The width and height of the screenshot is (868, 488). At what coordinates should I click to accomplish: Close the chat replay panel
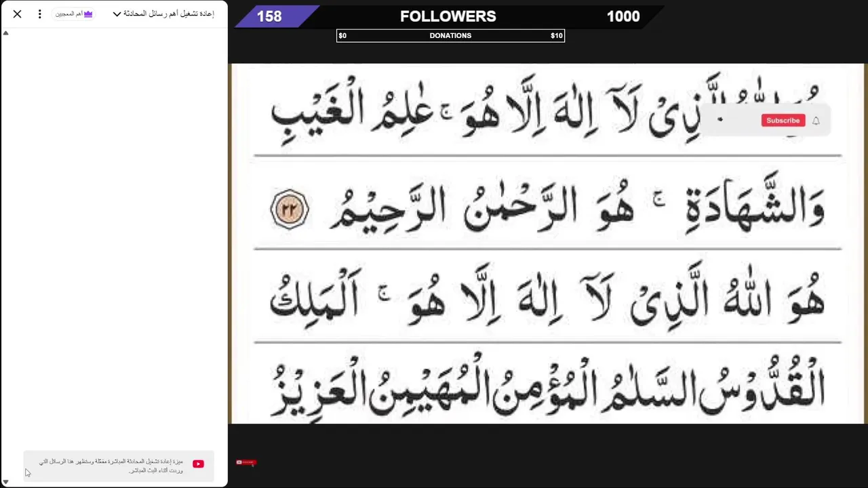[17, 14]
